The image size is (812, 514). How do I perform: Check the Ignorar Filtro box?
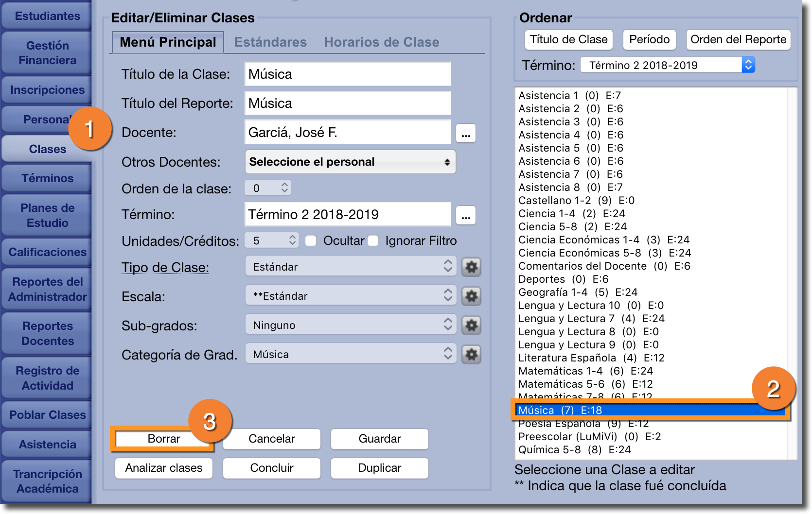pos(373,241)
